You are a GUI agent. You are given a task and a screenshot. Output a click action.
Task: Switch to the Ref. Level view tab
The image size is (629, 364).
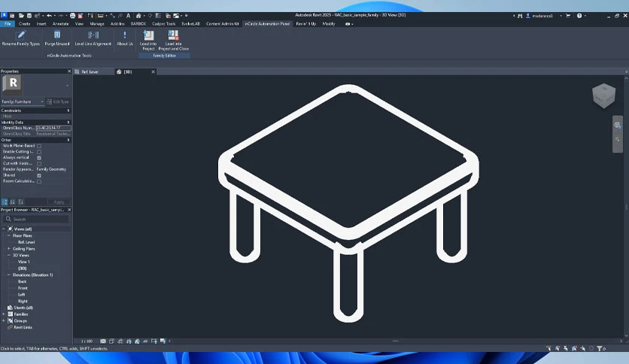[90, 71]
